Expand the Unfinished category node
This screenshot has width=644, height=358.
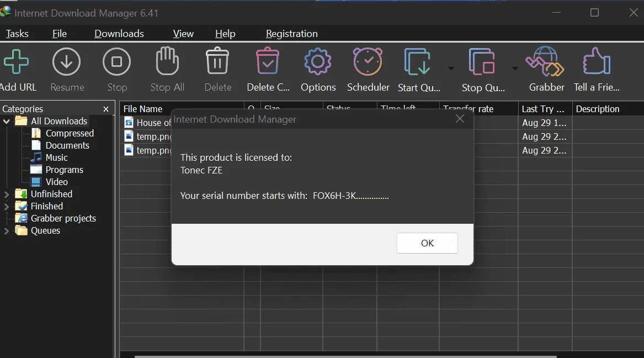click(x=7, y=194)
